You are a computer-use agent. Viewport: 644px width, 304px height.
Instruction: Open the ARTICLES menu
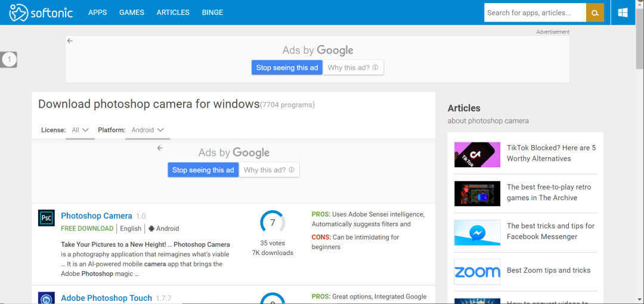(173, 13)
